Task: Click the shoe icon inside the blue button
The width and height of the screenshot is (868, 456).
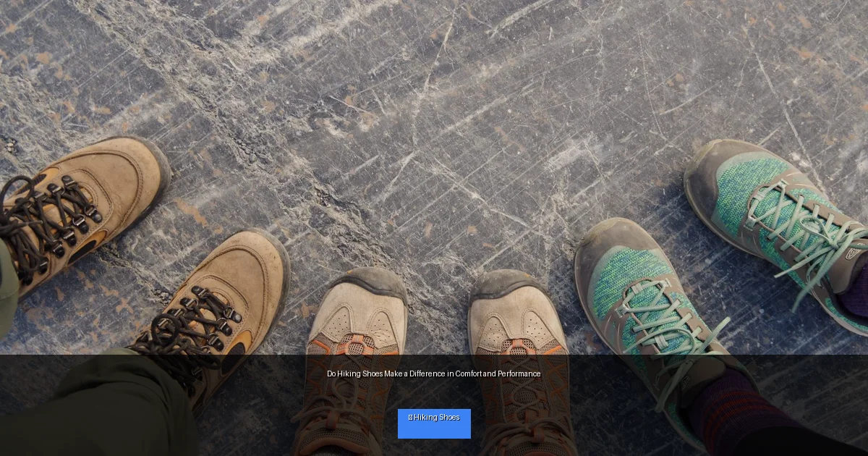Action: [x=411, y=417]
